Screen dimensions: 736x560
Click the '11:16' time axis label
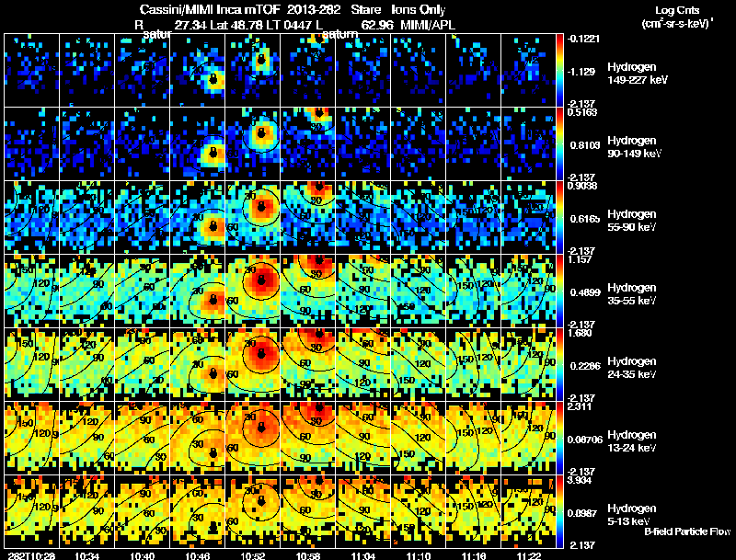click(474, 555)
